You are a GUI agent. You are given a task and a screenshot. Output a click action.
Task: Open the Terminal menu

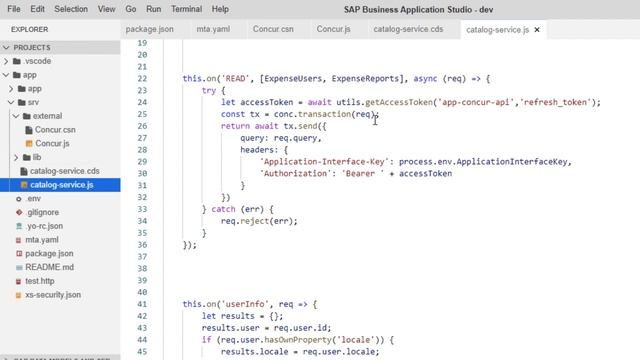pyautogui.click(x=187, y=9)
